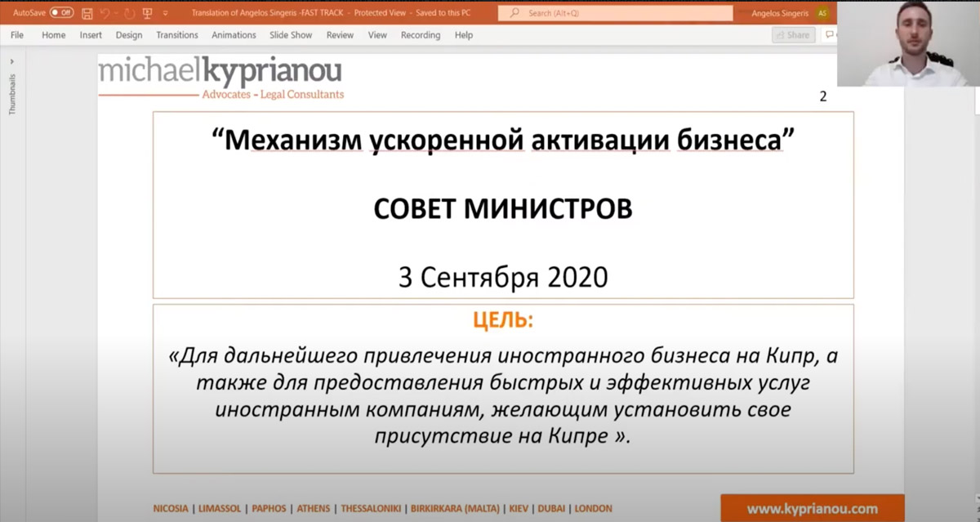The image size is (980, 522).
Task: Click the presenter webcam video thumbnail
Action: [908, 43]
